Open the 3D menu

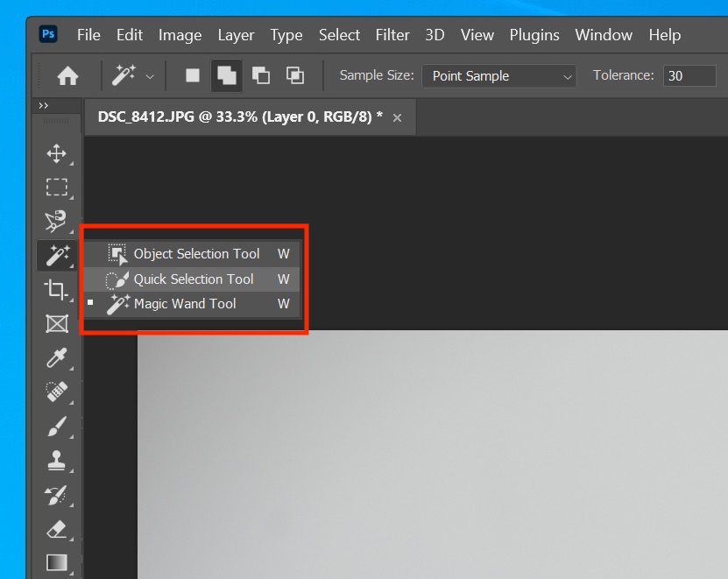(x=435, y=35)
